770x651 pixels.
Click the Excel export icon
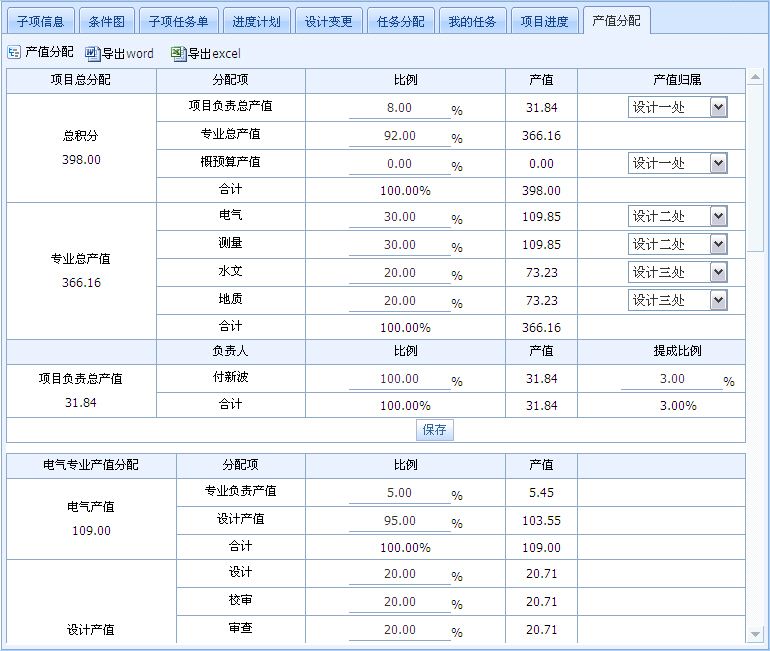(x=178, y=53)
